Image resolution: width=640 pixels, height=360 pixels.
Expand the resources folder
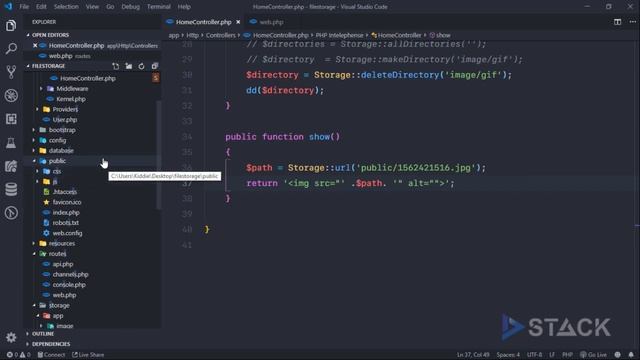pos(62,244)
